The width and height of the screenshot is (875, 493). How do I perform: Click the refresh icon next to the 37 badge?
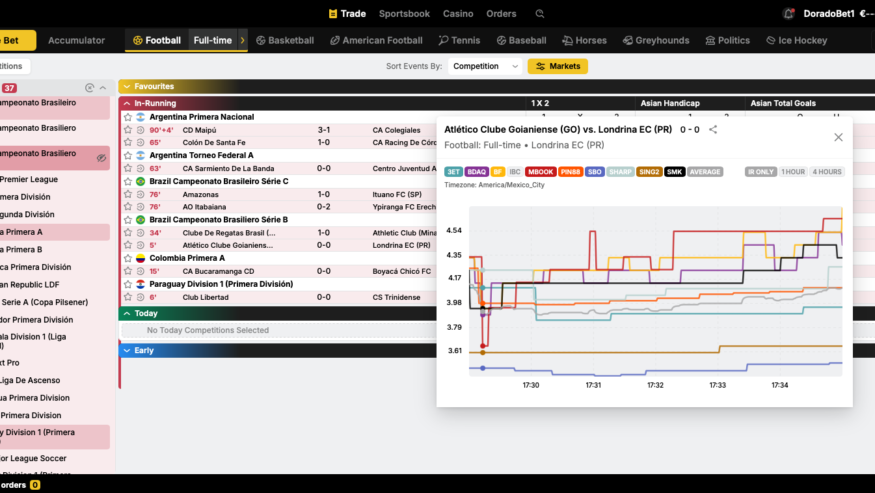coord(90,88)
